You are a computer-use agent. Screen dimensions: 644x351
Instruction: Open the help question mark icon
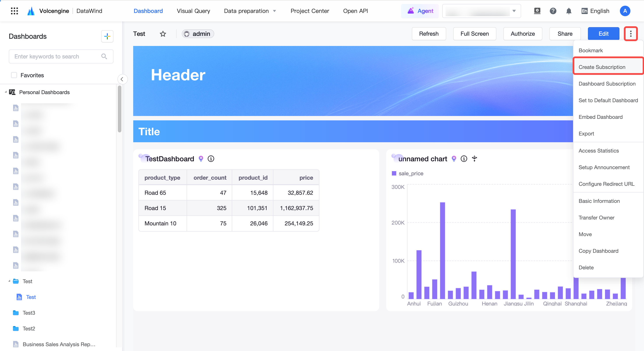[553, 11]
